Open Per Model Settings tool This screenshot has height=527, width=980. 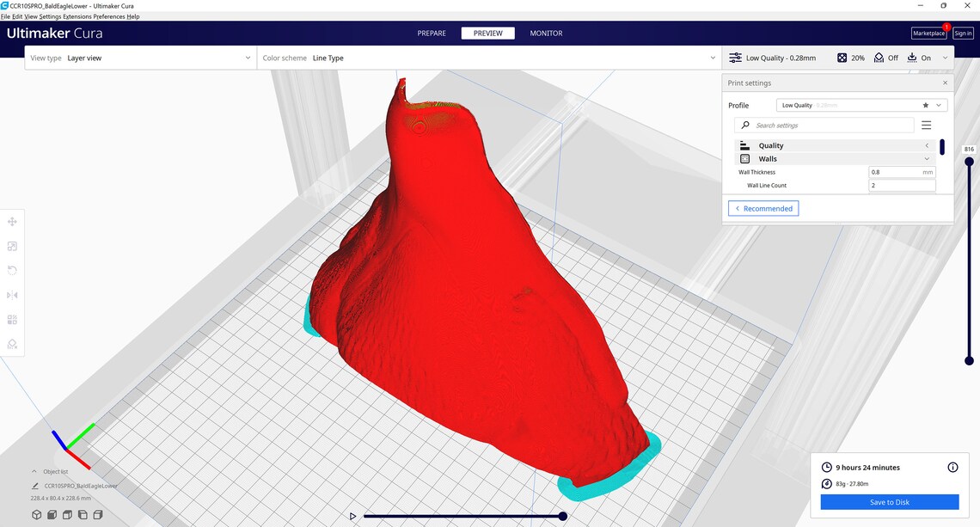pyautogui.click(x=12, y=319)
